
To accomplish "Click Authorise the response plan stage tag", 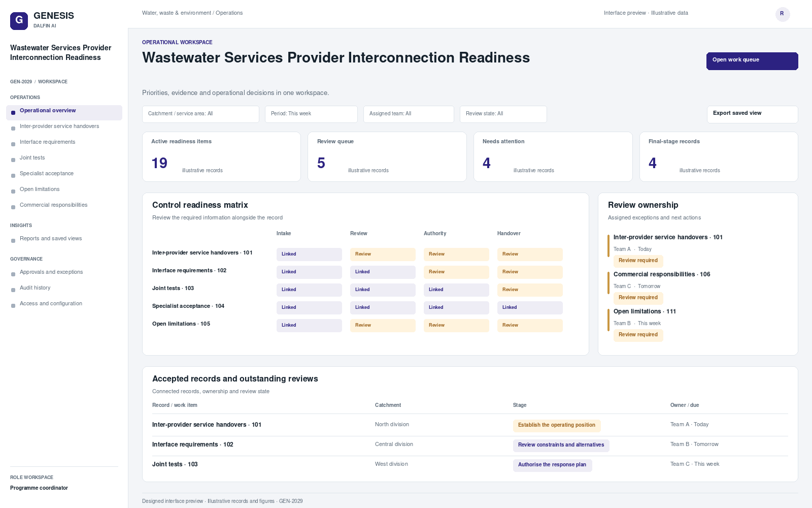I will [552, 465].
